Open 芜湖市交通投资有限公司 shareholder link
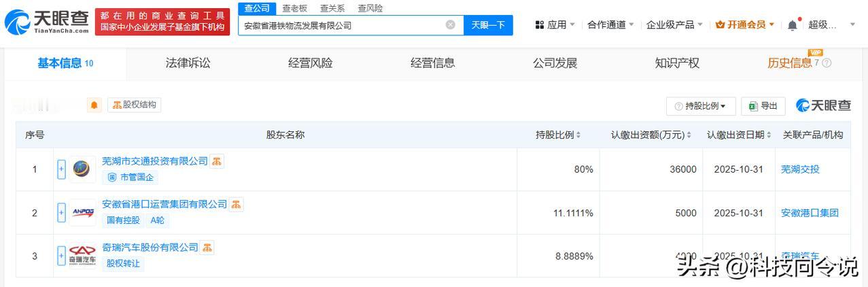Viewport: 868px width, 287px height. pyautogui.click(x=155, y=161)
